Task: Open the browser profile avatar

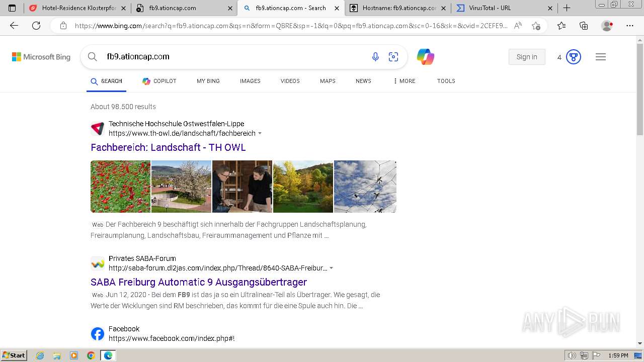Action: (x=607, y=26)
